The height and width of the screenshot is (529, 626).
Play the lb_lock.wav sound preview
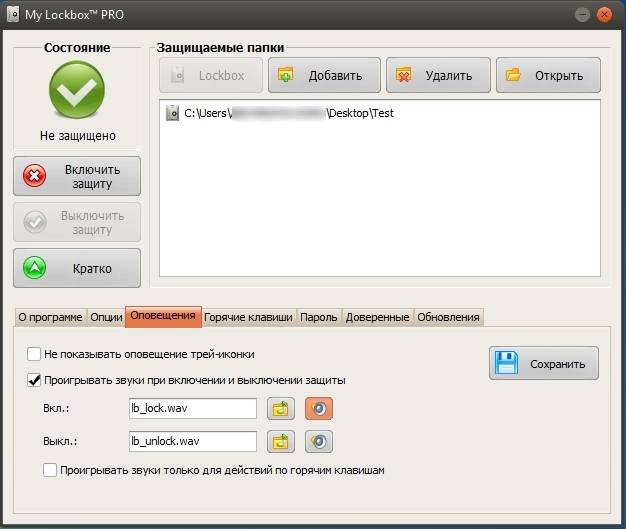(x=319, y=408)
